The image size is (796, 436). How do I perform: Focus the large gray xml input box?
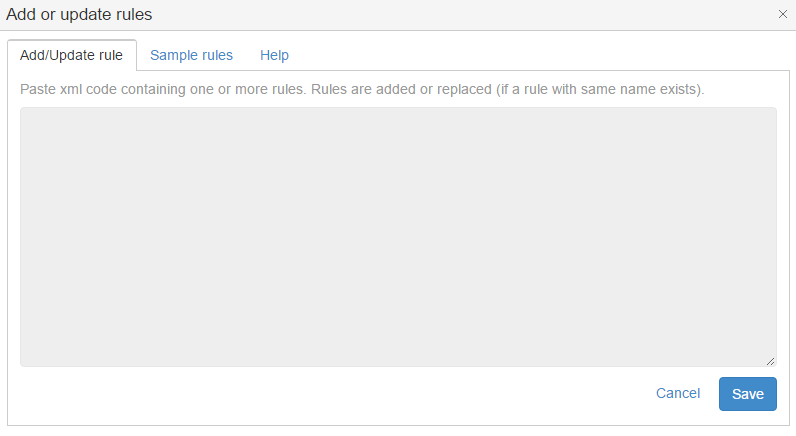[398, 236]
